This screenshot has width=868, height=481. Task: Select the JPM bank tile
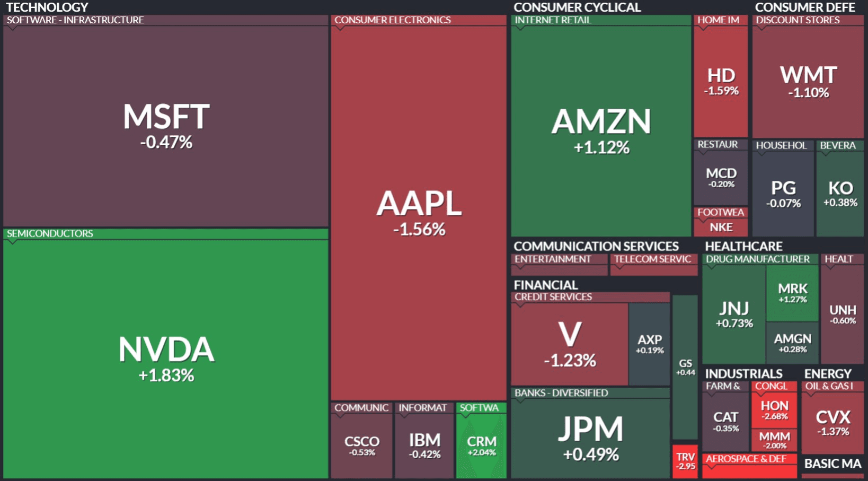(590, 438)
